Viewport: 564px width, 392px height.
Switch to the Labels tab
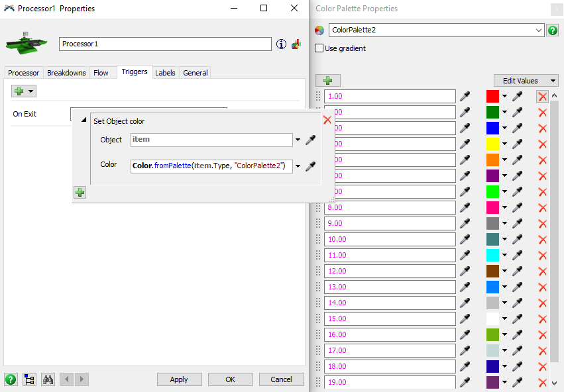(x=165, y=73)
